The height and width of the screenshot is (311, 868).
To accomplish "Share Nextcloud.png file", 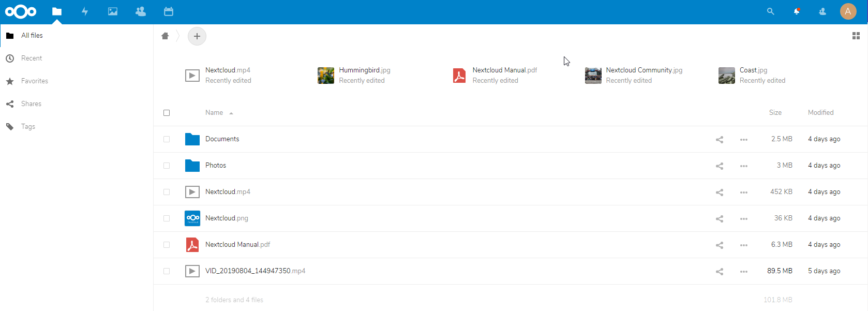I will tap(720, 219).
